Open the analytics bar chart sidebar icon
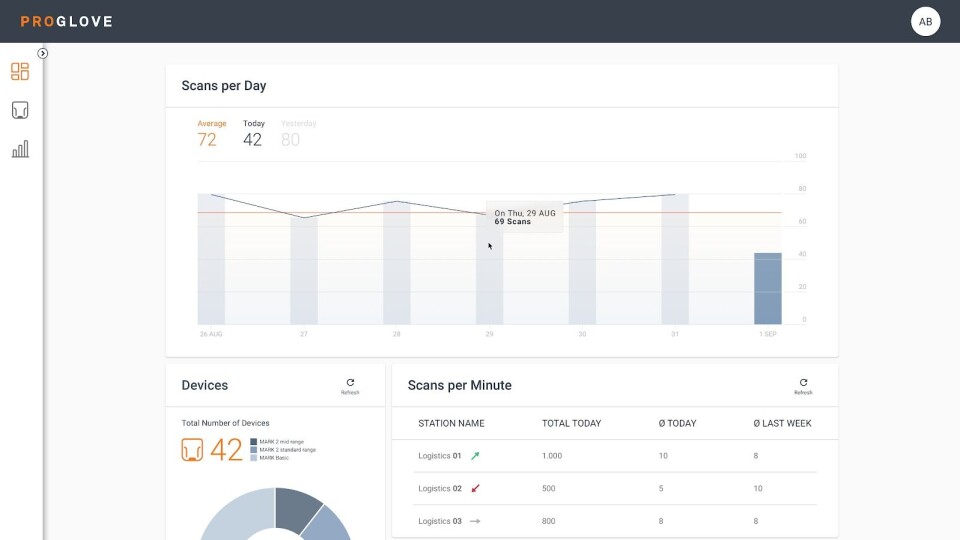This screenshot has height=540, width=960. tap(20, 149)
